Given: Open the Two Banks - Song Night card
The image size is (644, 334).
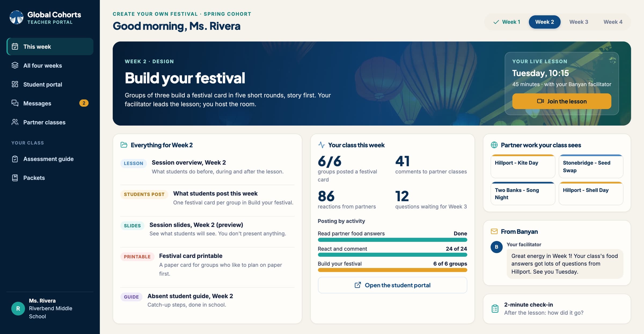Looking at the screenshot, I should pos(523,193).
